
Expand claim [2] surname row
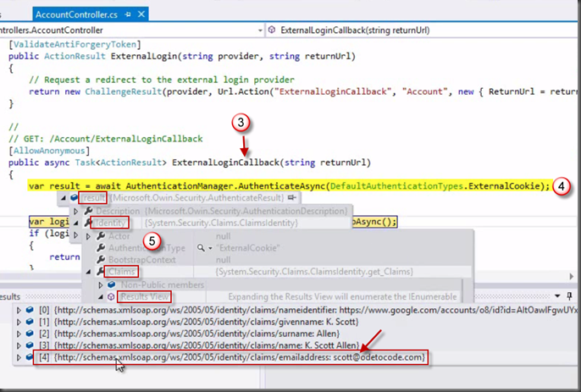pyautogui.click(x=19, y=334)
